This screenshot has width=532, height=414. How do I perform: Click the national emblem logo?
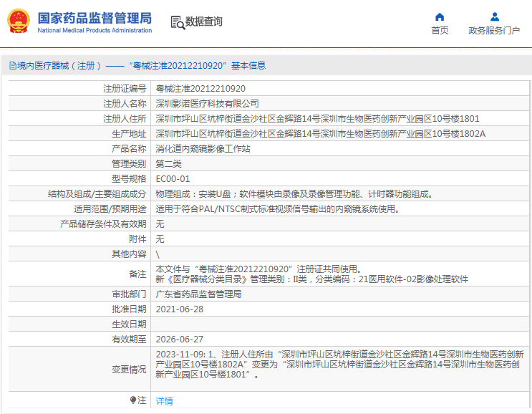tap(19, 21)
